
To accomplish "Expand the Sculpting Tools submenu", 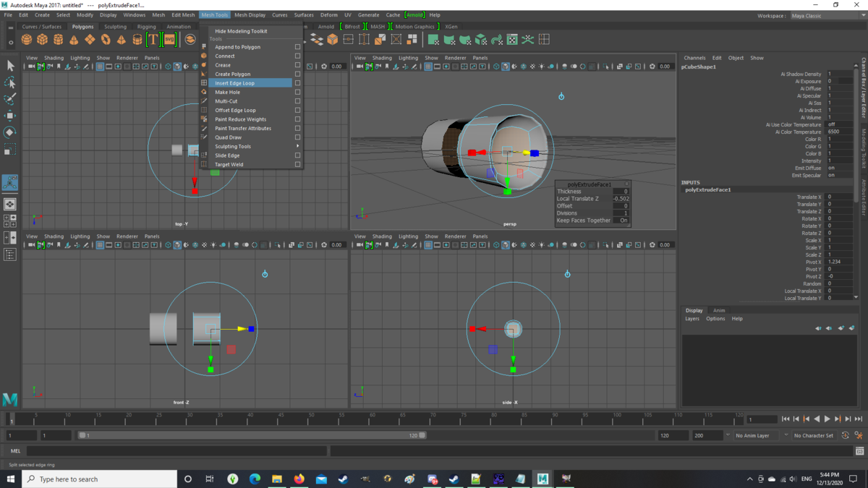I will 250,146.
